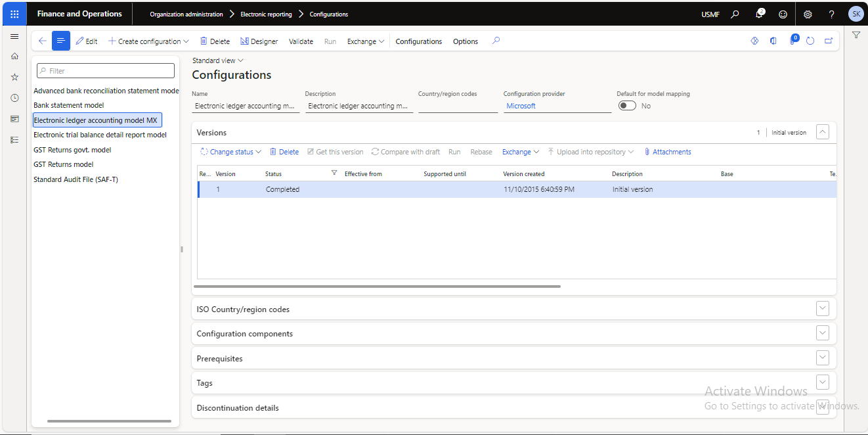Open Favorites star icon in sidebar
Viewport: 868px width, 435px height.
point(14,77)
